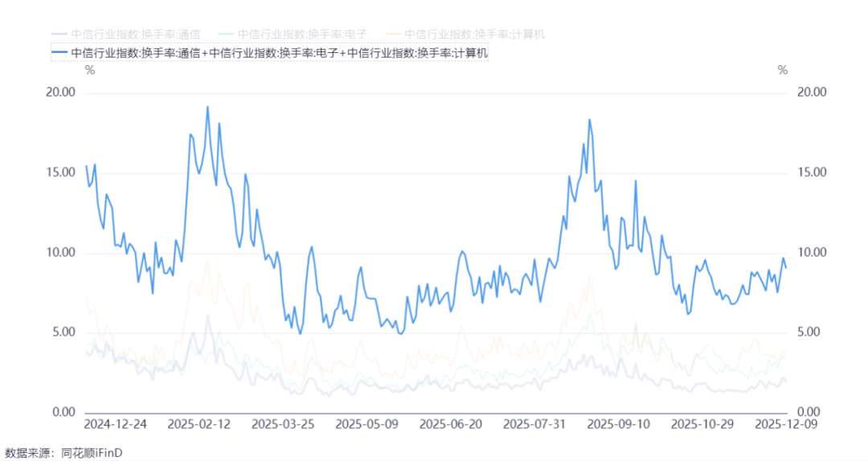The width and height of the screenshot is (868, 461).
Task: Toggle the combined 通信+电子+计算机 legend series
Action: click(x=269, y=53)
